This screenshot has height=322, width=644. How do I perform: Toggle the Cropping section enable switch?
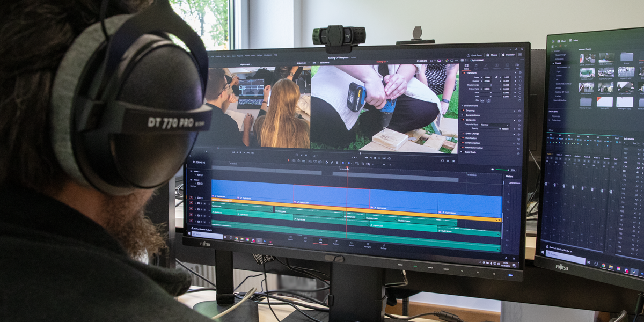point(463,111)
